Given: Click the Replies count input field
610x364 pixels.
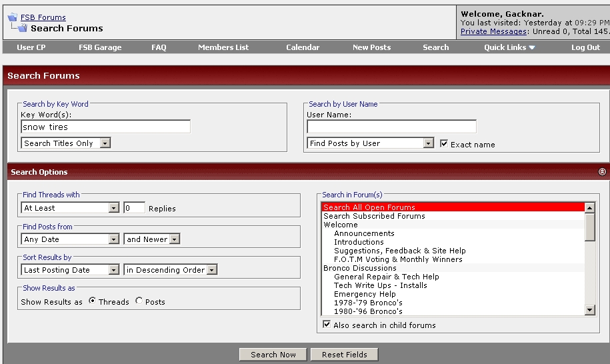Looking at the screenshot, I should [134, 208].
